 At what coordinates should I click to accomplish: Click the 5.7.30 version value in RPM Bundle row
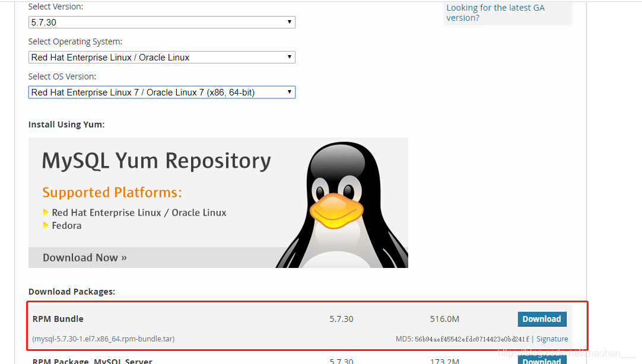[341, 319]
